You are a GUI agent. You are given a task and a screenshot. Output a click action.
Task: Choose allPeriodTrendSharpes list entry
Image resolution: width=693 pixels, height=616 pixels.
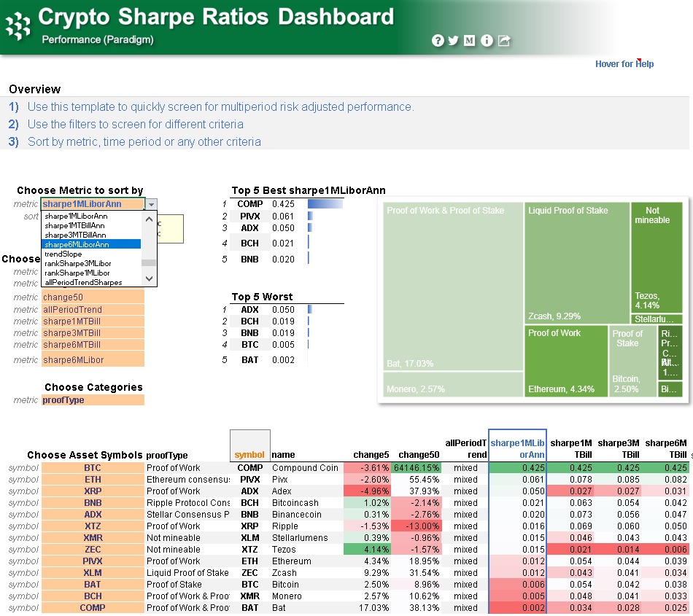[x=83, y=282]
